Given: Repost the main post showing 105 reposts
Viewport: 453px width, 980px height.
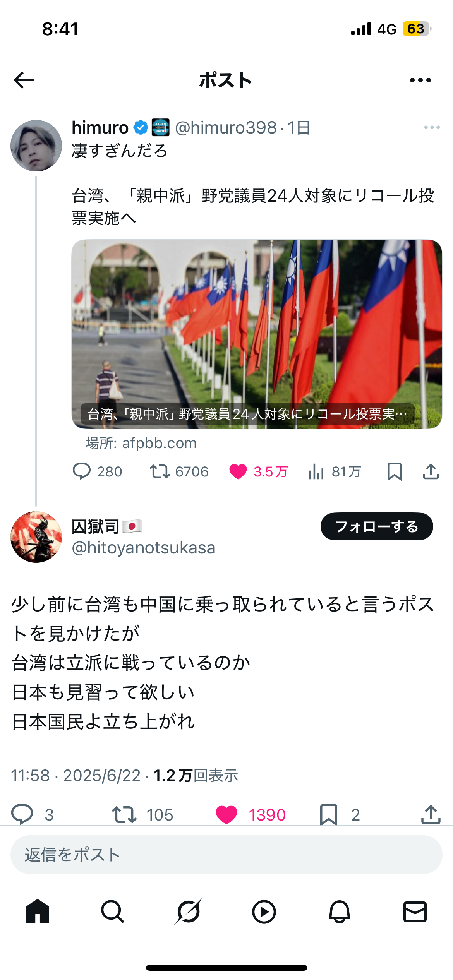Looking at the screenshot, I should coord(142,815).
